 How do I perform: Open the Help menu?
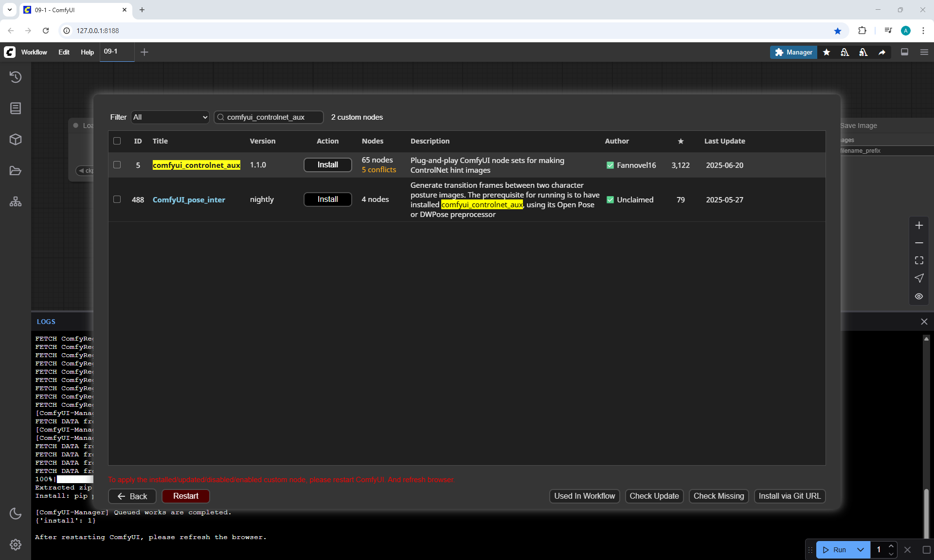pos(87,52)
